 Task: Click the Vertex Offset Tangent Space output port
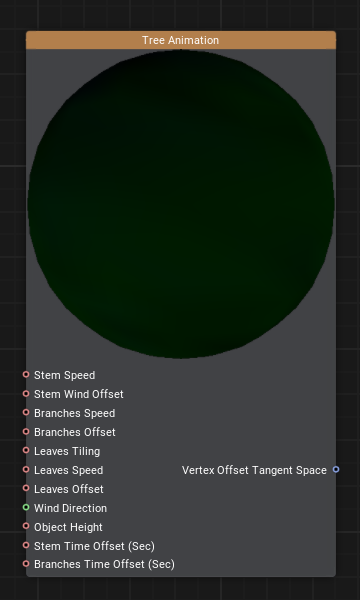(336, 470)
